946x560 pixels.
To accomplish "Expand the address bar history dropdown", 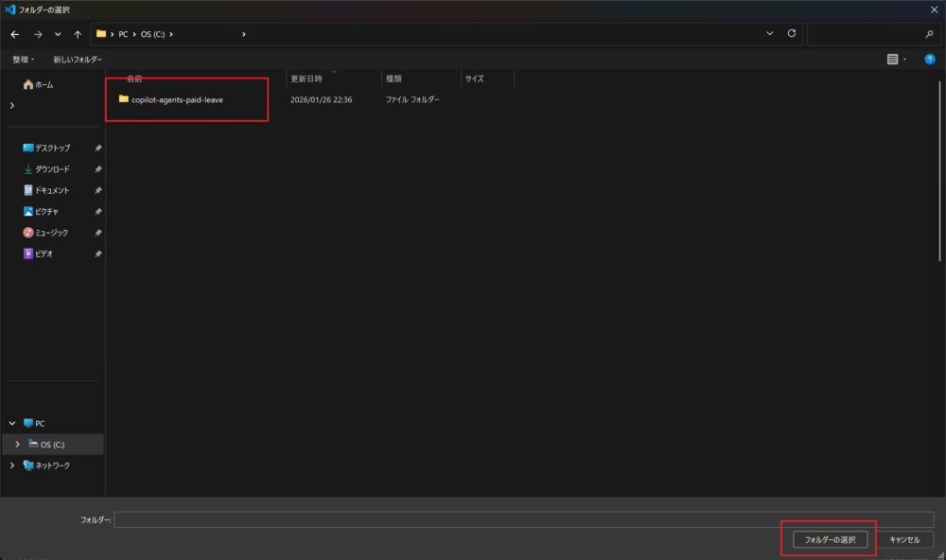I will click(x=770, y=34).
